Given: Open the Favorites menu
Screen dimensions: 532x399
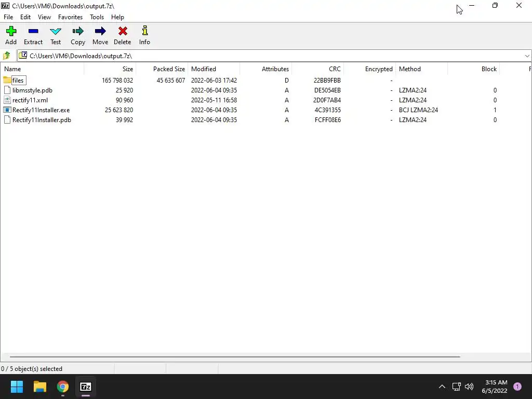Looking at the screenshot, I should pyautogui.click(x=70, y=17).
